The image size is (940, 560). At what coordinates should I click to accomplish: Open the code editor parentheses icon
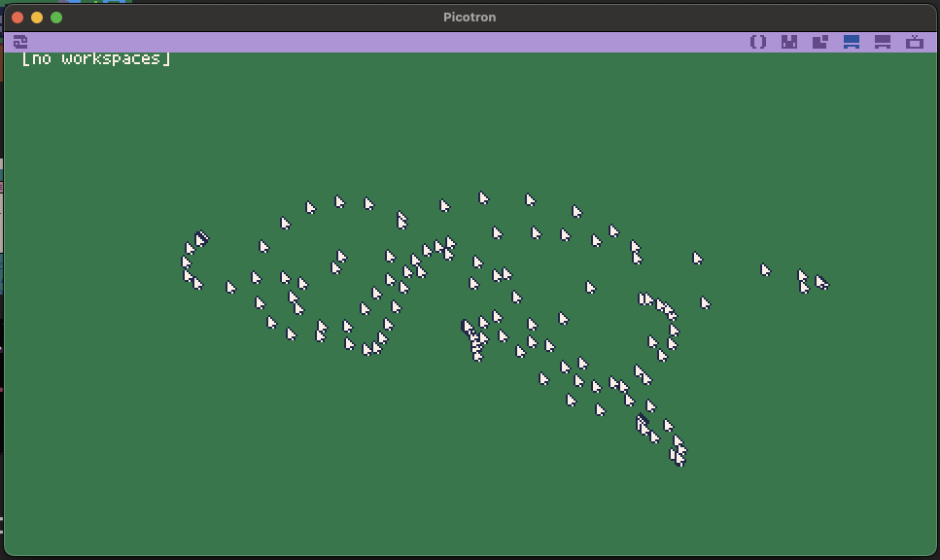(x=758, y=42)
